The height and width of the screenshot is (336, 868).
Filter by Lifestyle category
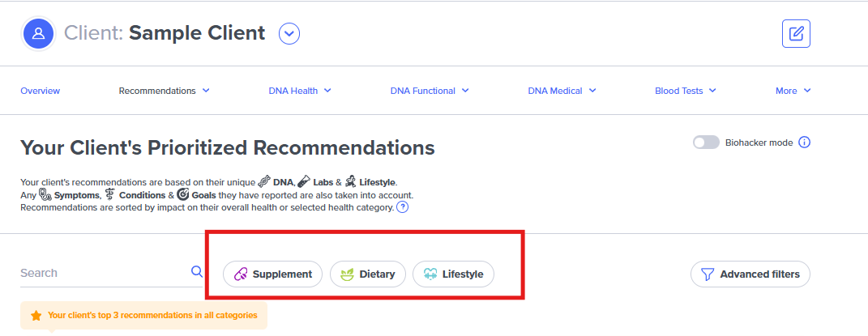453,274
